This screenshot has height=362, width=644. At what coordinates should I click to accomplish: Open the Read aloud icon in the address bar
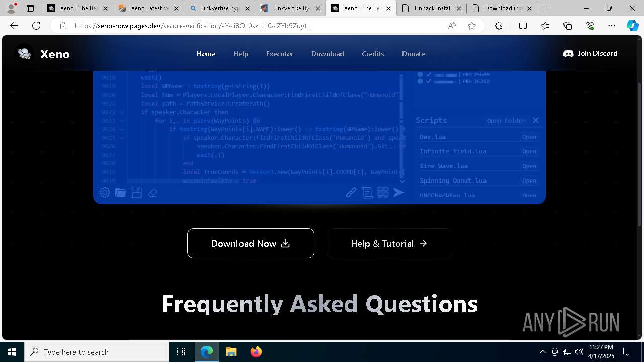[x=452, y=26]
